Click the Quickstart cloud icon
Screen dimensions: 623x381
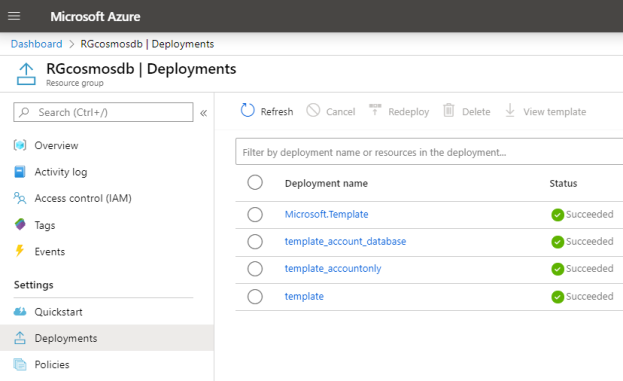tap(20, 311)
